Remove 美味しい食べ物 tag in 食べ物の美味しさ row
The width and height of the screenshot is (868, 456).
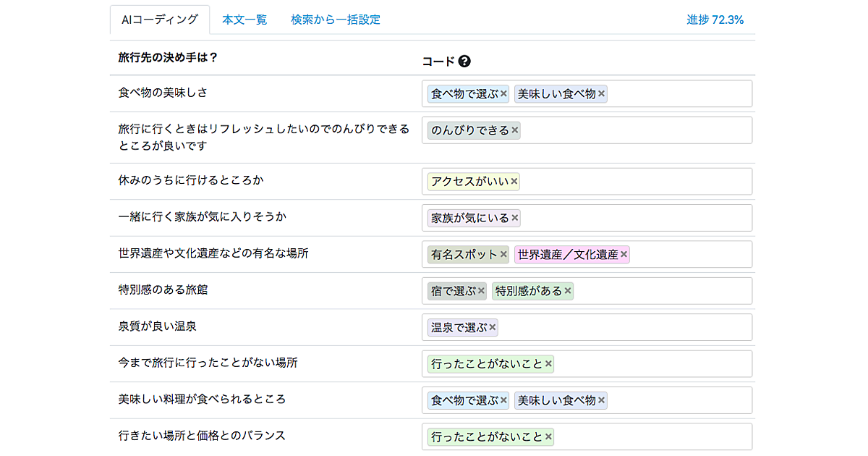coord(601,93)
